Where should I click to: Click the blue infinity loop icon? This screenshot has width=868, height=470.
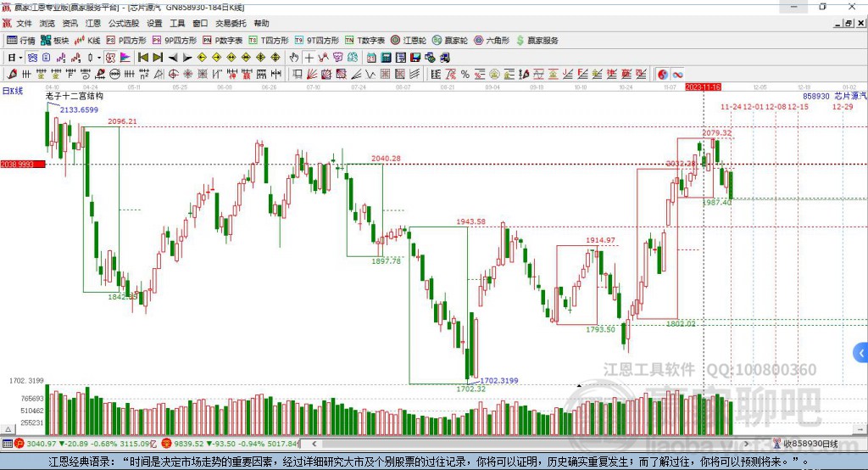click(677, 75)
